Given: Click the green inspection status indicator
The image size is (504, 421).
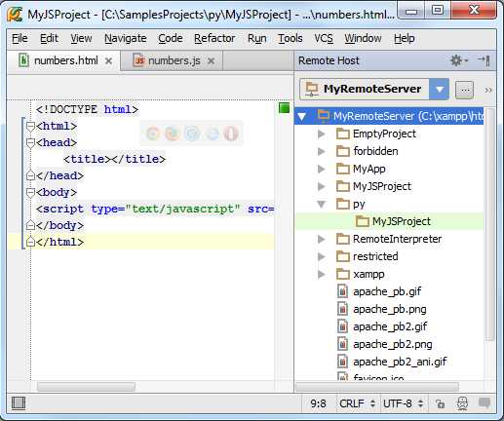Looking at the screenshot, I should point(284,108).
